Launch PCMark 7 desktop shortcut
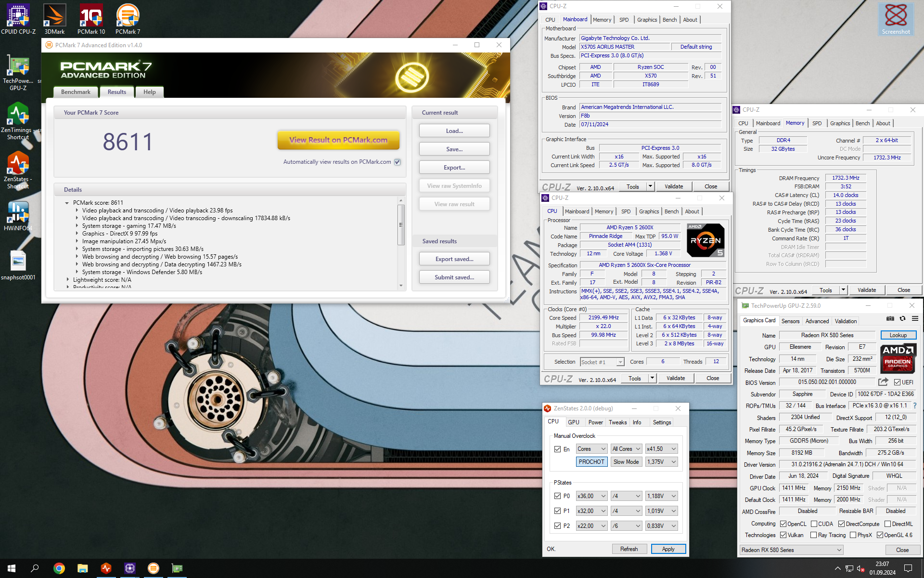Screen dimensions: 924x578 (x=128, y=19)
